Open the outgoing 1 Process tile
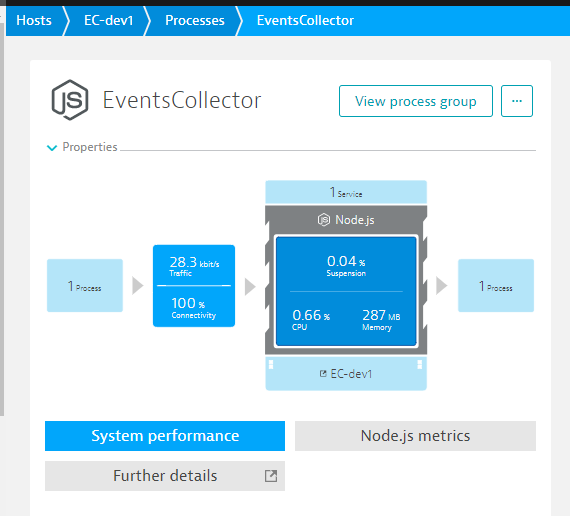 point(496,285)
